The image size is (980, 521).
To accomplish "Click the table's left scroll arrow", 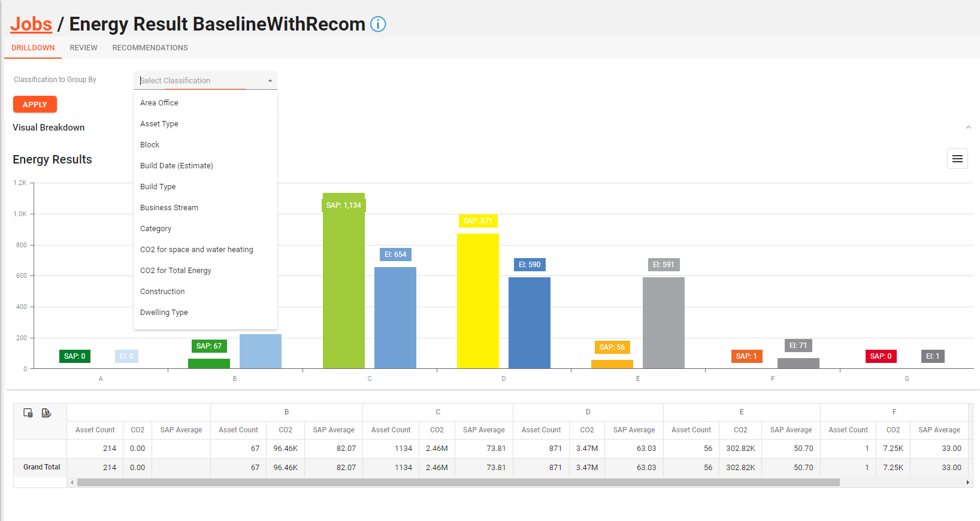I will tap(72, 483).
